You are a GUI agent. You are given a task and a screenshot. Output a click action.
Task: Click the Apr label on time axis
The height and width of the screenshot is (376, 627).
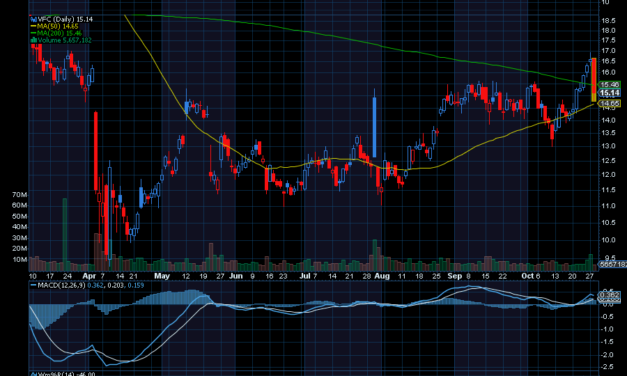point(89,276)
